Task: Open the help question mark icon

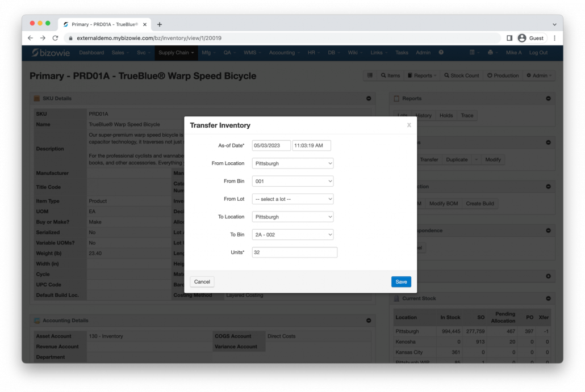Action: 441,53
